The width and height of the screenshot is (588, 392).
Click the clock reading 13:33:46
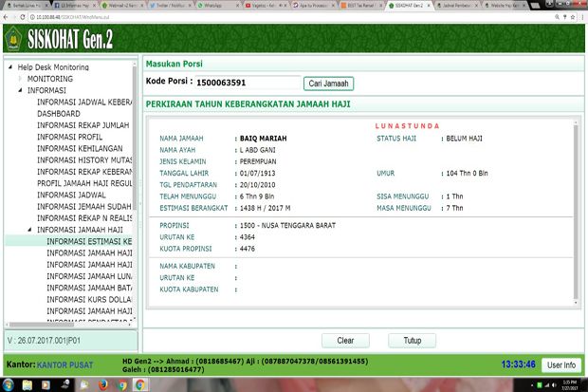pyautogui.click(x=518, y=364)
